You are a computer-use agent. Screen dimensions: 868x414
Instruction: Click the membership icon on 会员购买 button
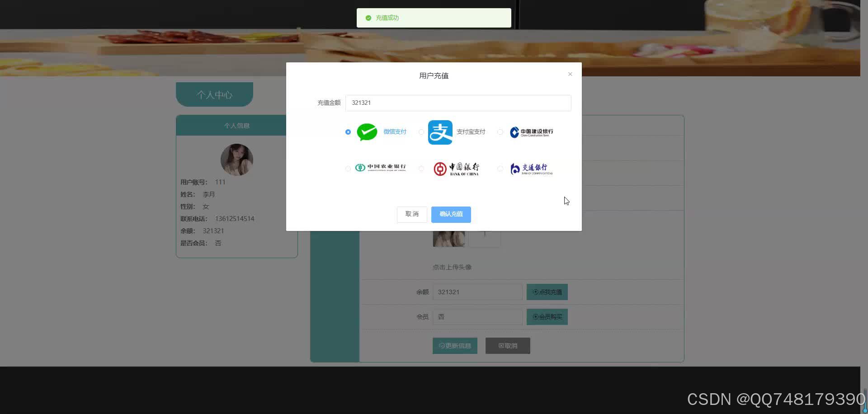click(x=534, y=316)
